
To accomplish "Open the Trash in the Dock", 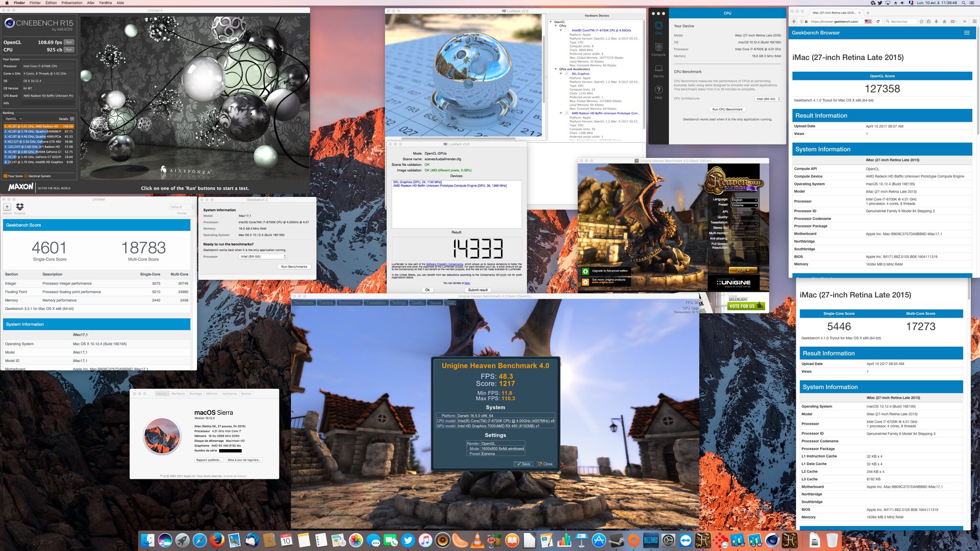I will pyautogui.click(x=832, y=540).
